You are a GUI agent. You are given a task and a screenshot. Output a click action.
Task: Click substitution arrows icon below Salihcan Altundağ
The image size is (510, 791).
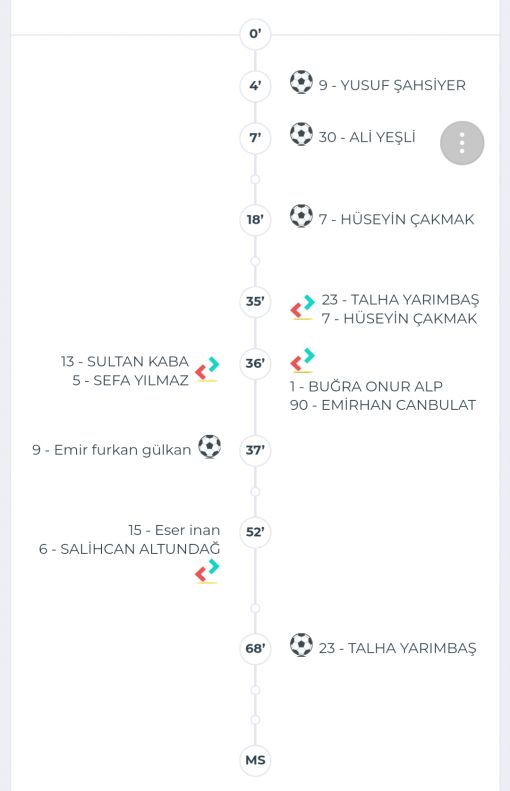pyautogui.click(x=207, y=571)
